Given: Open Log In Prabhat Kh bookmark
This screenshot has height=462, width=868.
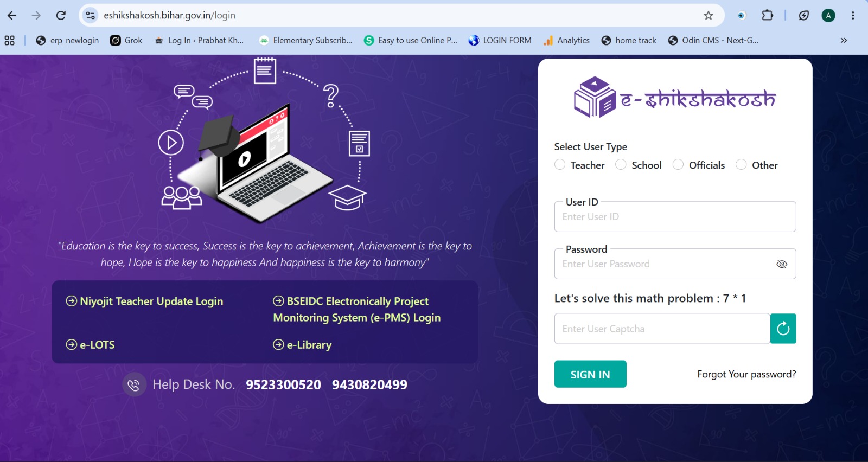Looking at the screenshot, I should [199, 40].
